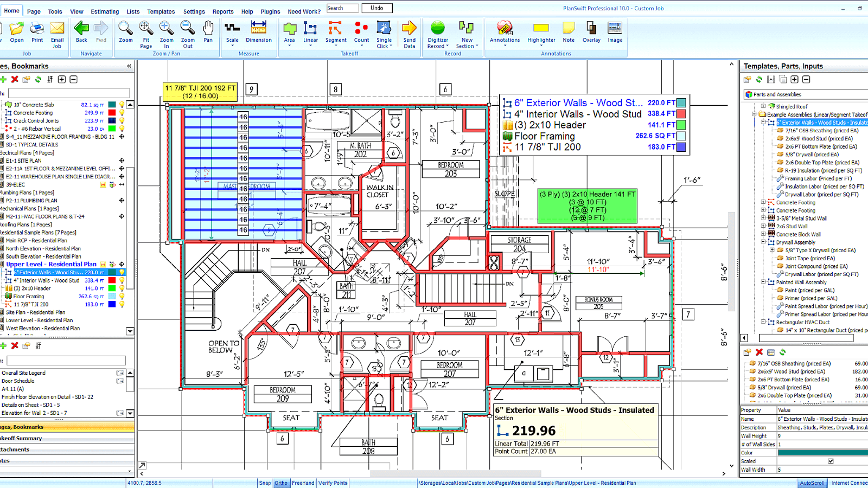Collapse the Drywall Assembly node
The height and width of the screenshot is (488, 868).
tap(763, 242)
